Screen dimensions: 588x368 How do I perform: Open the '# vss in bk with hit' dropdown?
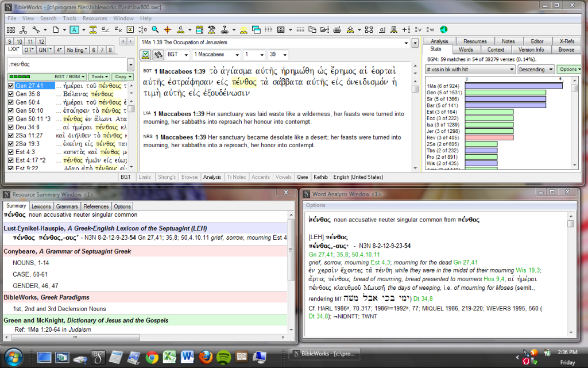[x=470, y=69]
